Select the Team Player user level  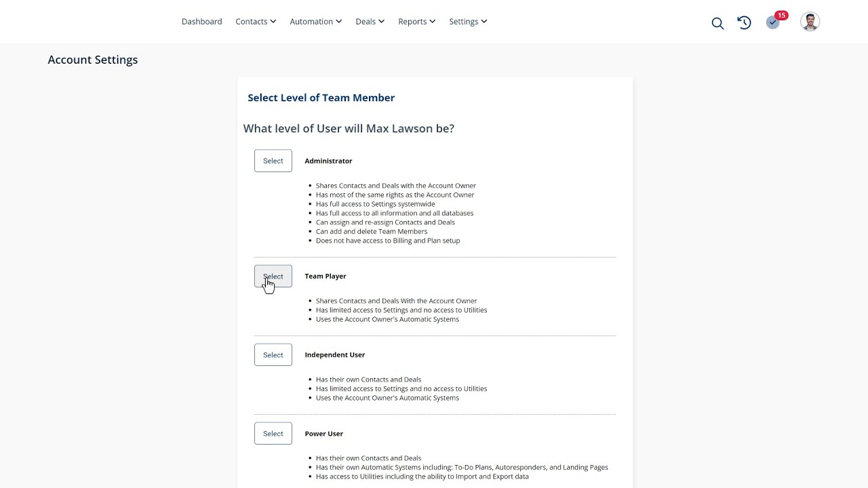(x=273, y=276)
